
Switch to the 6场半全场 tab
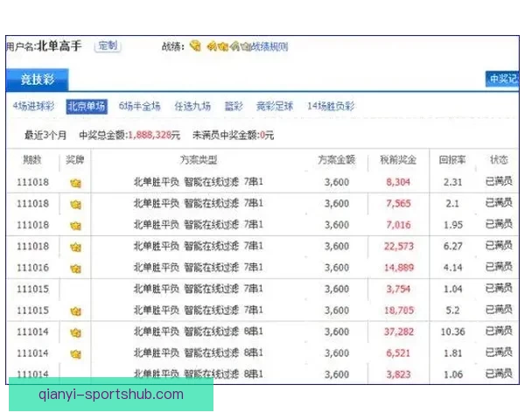coord(139,106)
